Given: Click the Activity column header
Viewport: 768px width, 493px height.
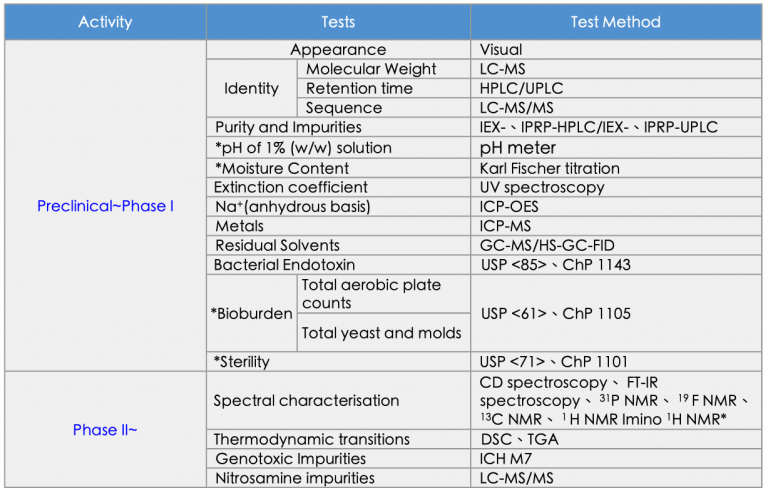Looking at the screenshot, I should coord(105,22).
